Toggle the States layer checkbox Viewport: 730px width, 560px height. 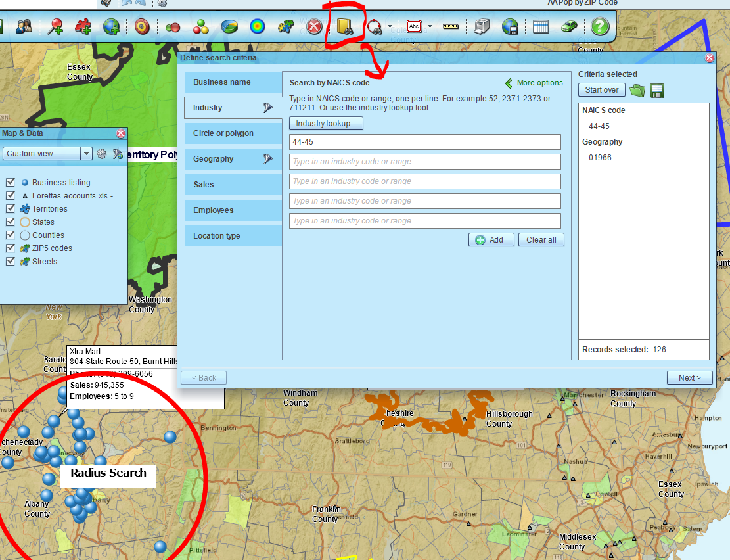(x=11, y=222)
